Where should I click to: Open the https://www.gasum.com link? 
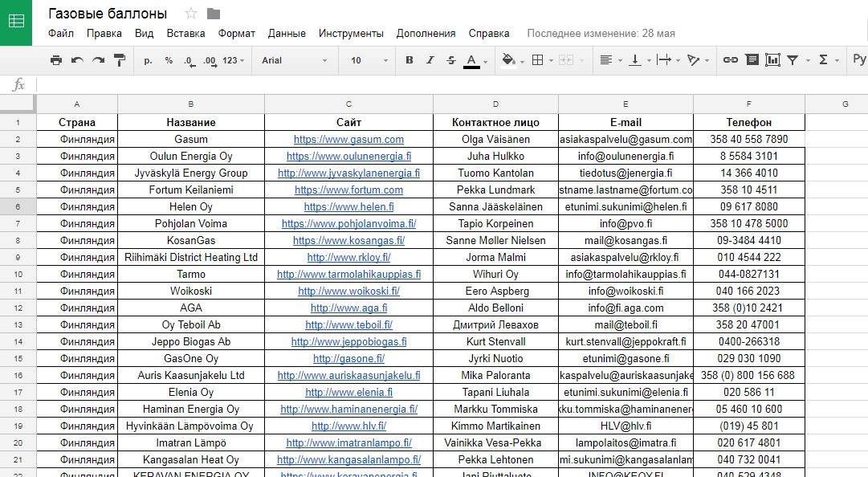coord(348,140)
